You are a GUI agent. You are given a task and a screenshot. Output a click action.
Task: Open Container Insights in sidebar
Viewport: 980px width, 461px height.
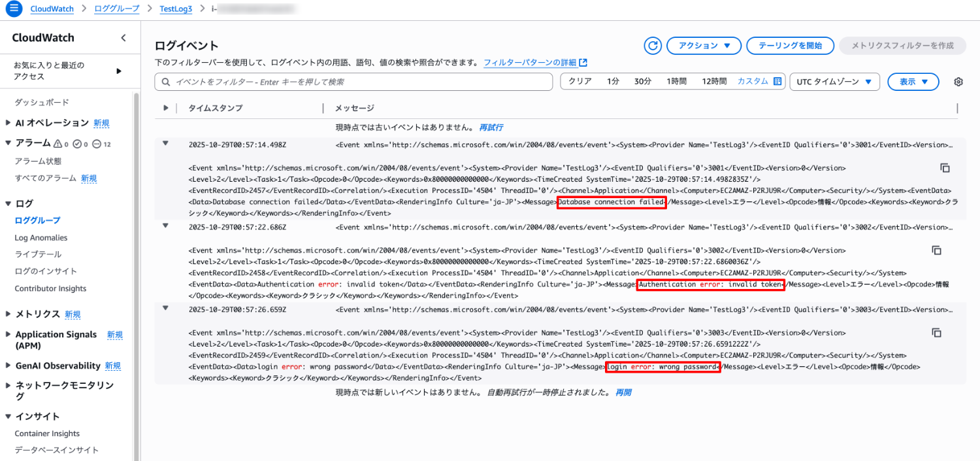click(x=47, y=434)
